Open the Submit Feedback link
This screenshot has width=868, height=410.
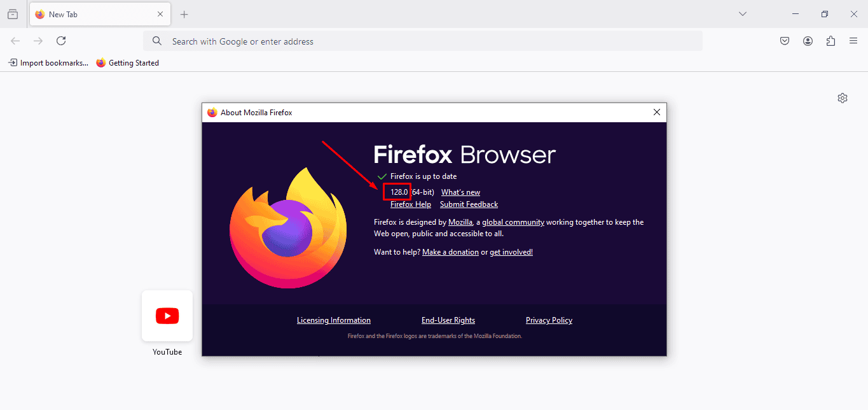click(x=469, y=204)
